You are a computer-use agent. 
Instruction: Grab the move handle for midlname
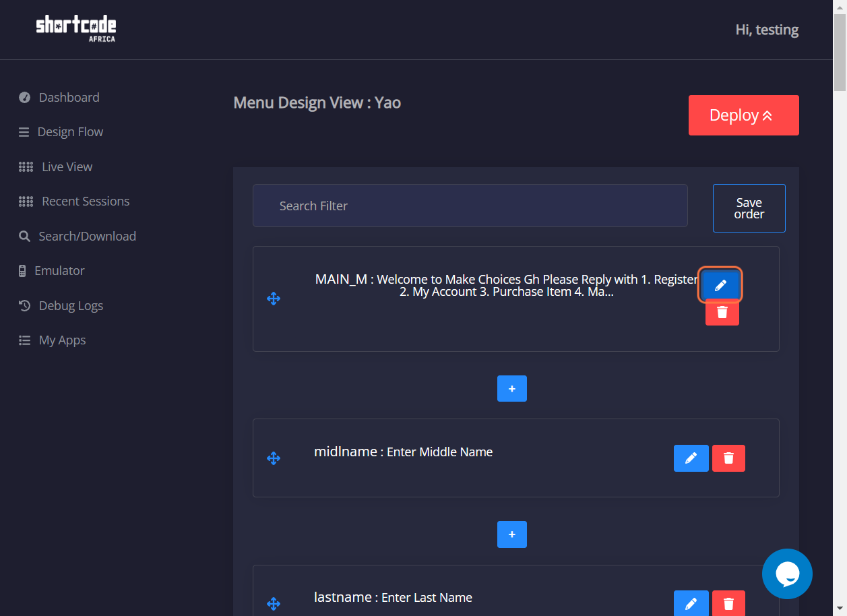(274, 458)
